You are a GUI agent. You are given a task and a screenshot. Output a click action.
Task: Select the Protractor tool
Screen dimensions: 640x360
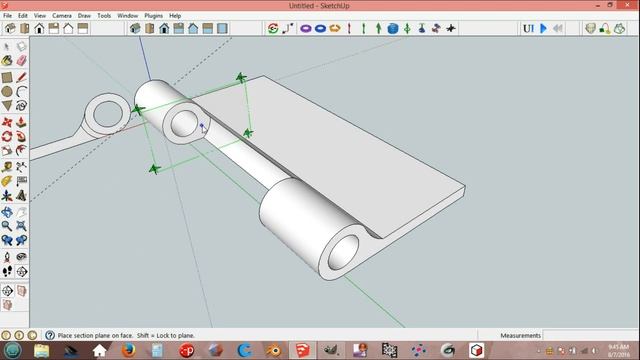(7, 181)
